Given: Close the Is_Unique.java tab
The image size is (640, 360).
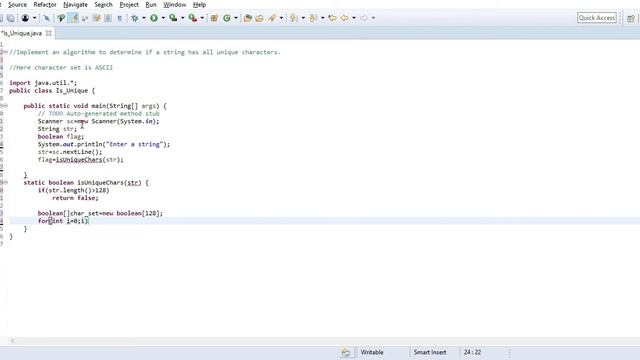Looking at the screenshot, I should pyautogui.click(x=49, y=33).
